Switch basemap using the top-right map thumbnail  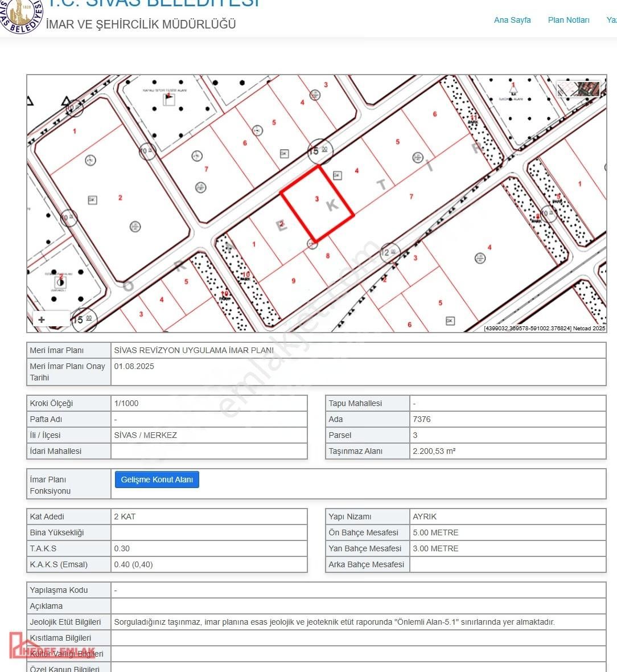579,89
